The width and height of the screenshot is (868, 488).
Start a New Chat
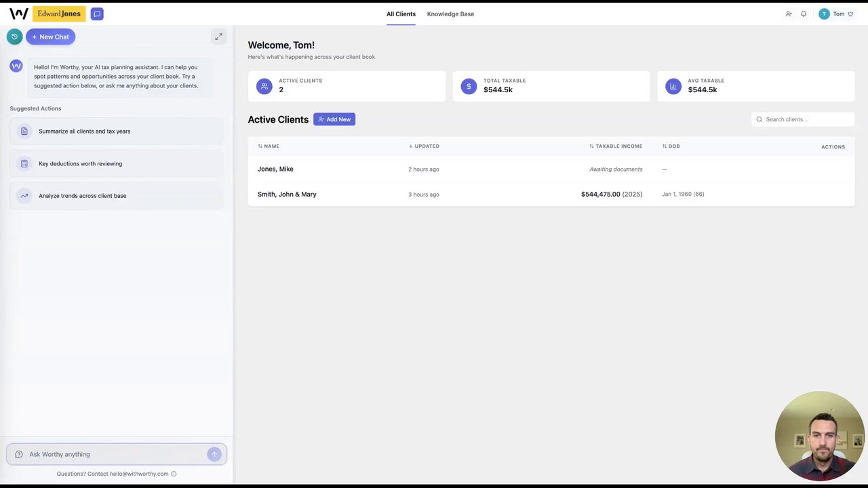coord(51,37)
